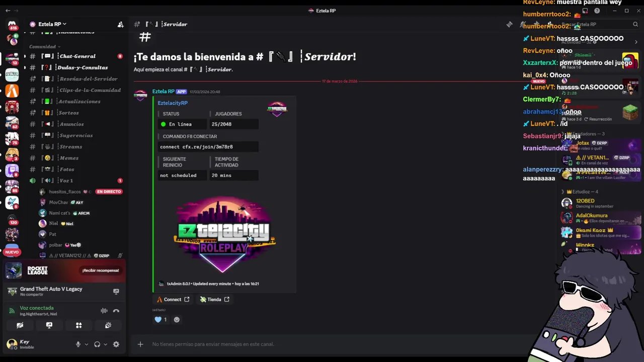
Task: Open the Sorteos channel
Action: 75,113
